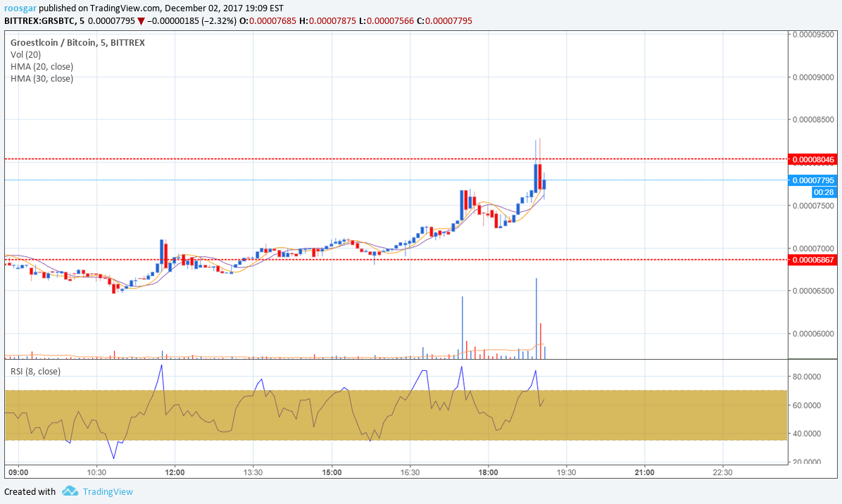Open the TradingView link at bottom
The image size is (842, 504).
[108, 491]
